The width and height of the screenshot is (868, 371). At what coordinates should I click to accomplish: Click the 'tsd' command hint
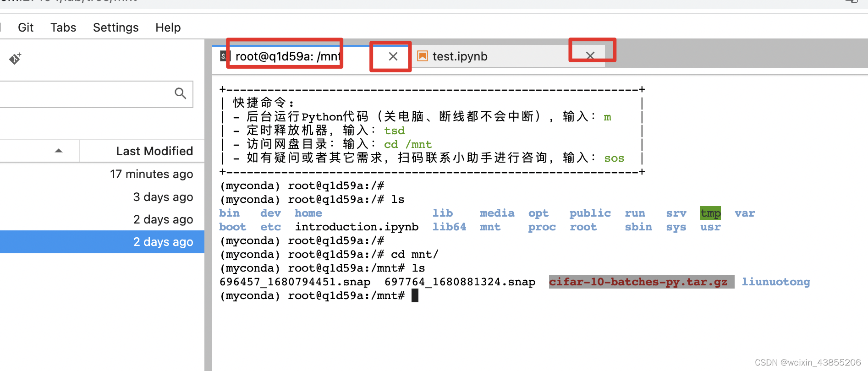(394, 131)
